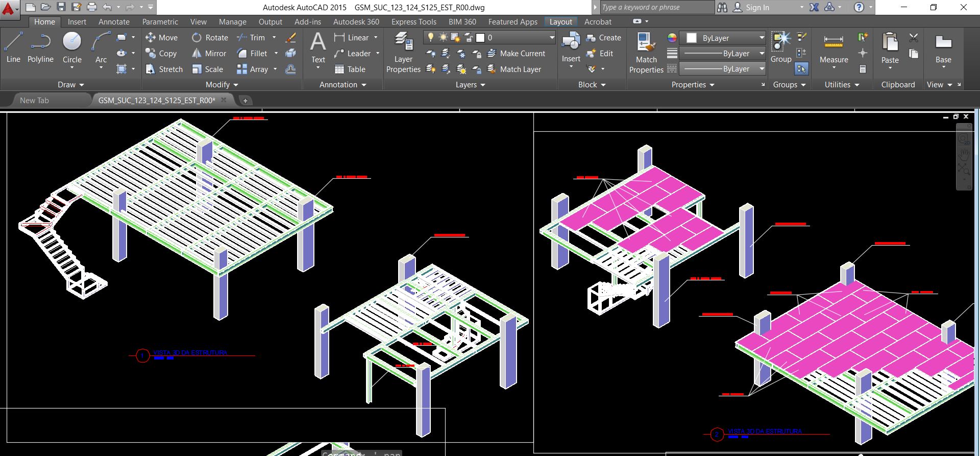
Task: Select the Polyline draw tool
Action: 40,47
